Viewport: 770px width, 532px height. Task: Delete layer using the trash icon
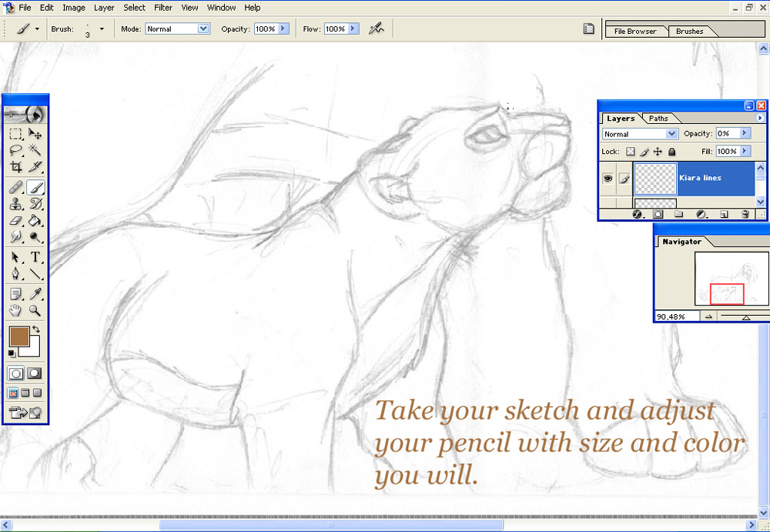pos(745,214)
